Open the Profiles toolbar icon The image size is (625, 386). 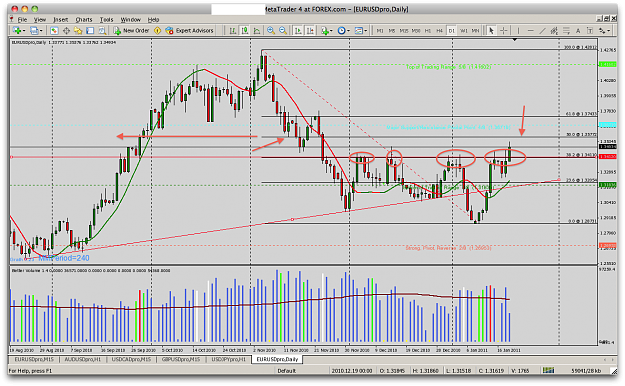pos(34,31)
